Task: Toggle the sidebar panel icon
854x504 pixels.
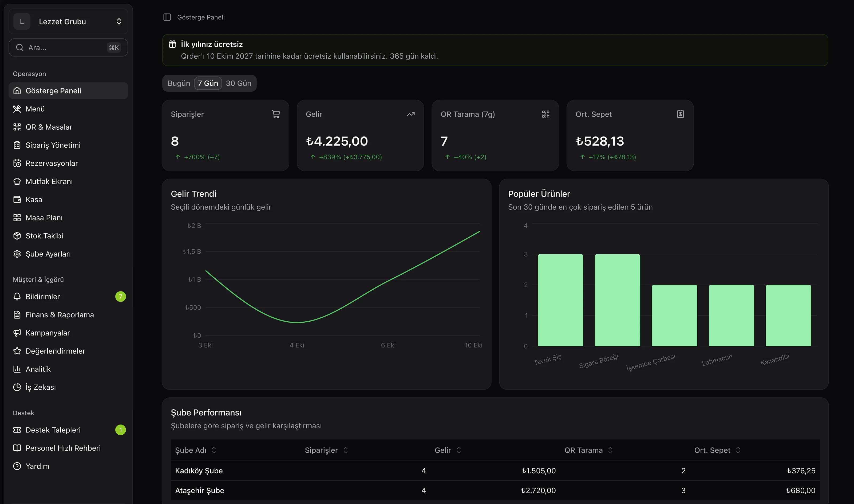Action: 167,17
